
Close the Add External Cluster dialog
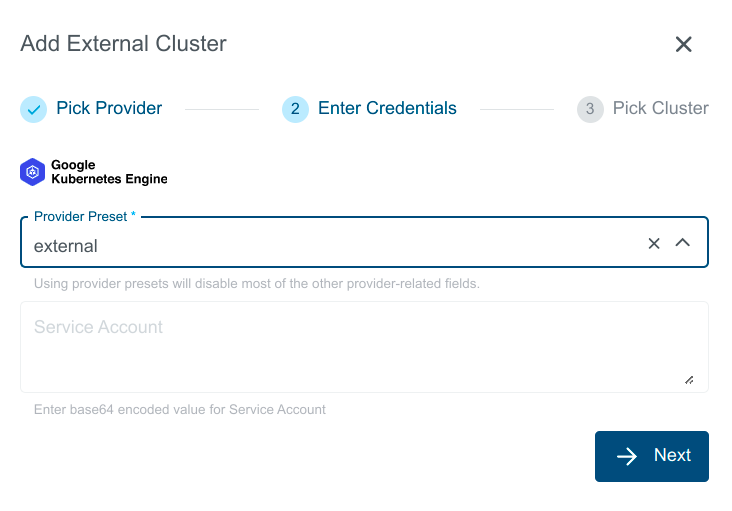[683, 44]
